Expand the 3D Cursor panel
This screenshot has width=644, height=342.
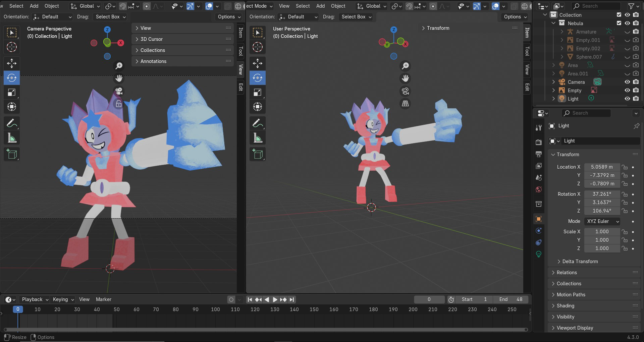click(182, 39)
